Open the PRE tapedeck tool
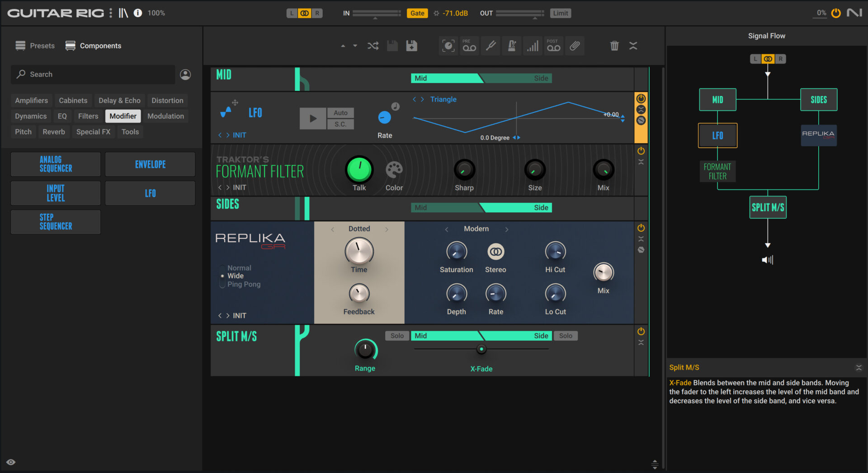 pyautogui.click(x=469, y=46)
